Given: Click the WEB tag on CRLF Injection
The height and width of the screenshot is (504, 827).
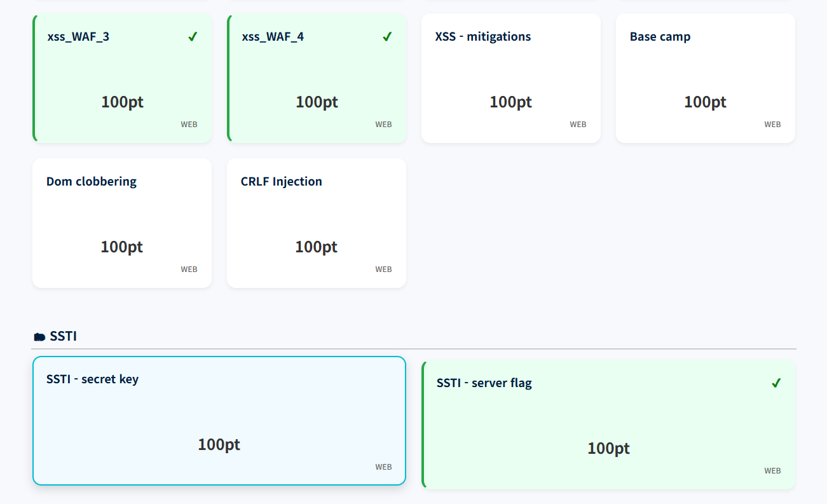Looking at the screenshot, I should 383,269.
